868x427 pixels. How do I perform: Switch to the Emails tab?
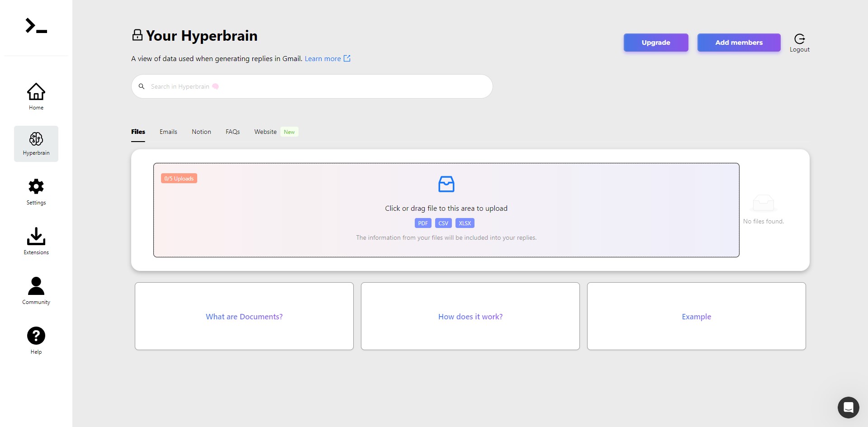168,132
